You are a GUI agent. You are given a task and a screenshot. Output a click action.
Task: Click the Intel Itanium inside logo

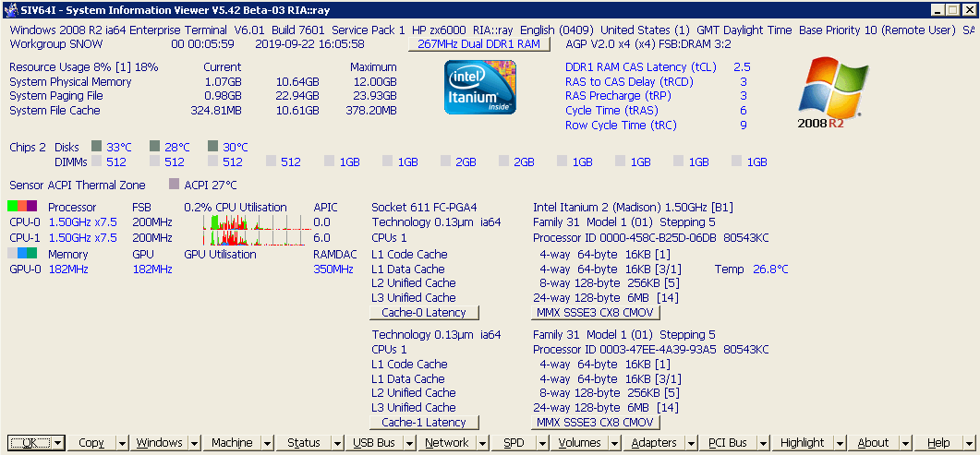tap(480, 88)
